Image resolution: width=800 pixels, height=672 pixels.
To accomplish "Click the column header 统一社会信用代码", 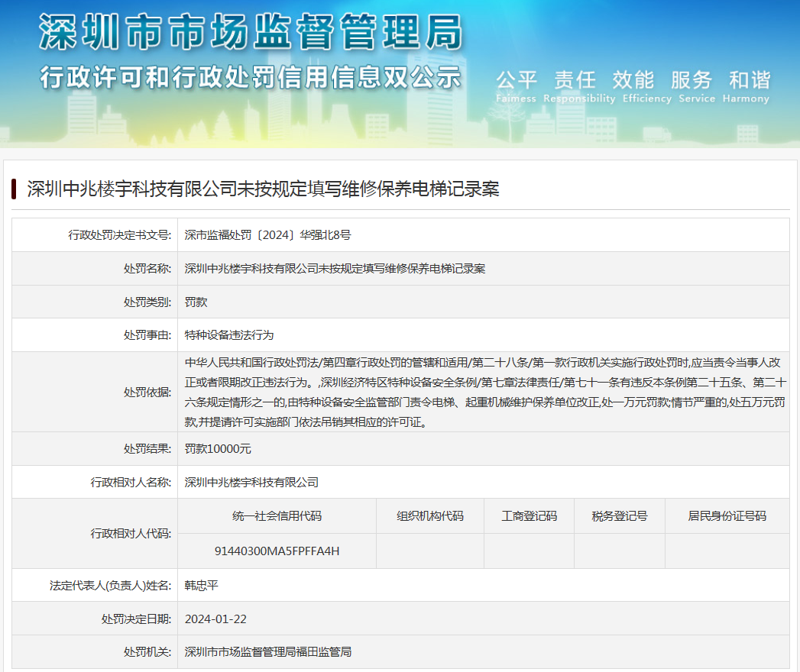I will pos(277,516).
